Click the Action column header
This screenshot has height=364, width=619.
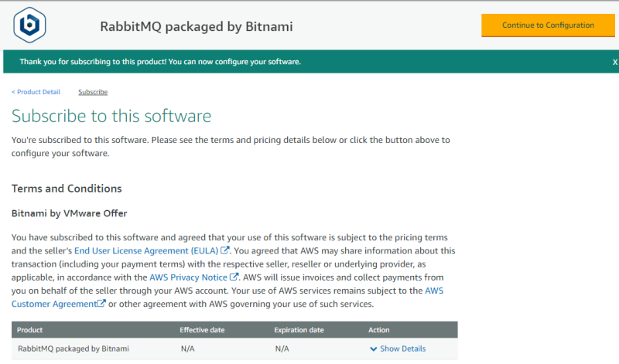coord(379,330)
